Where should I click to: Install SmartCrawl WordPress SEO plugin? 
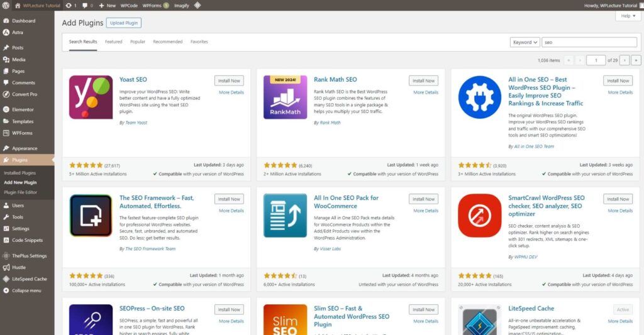click(x=618, y=199)
